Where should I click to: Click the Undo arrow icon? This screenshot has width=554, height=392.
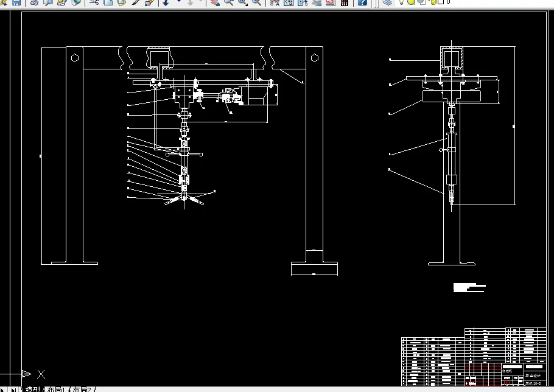click(x=166, y=2)
